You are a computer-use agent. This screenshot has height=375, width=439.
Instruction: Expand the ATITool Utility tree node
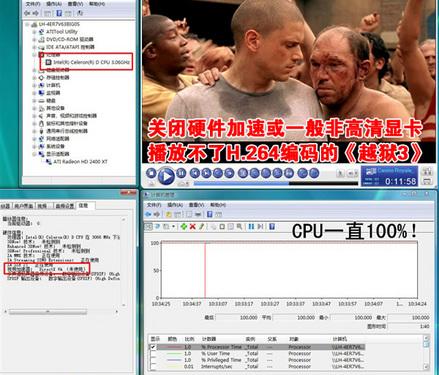pos(34,32)
